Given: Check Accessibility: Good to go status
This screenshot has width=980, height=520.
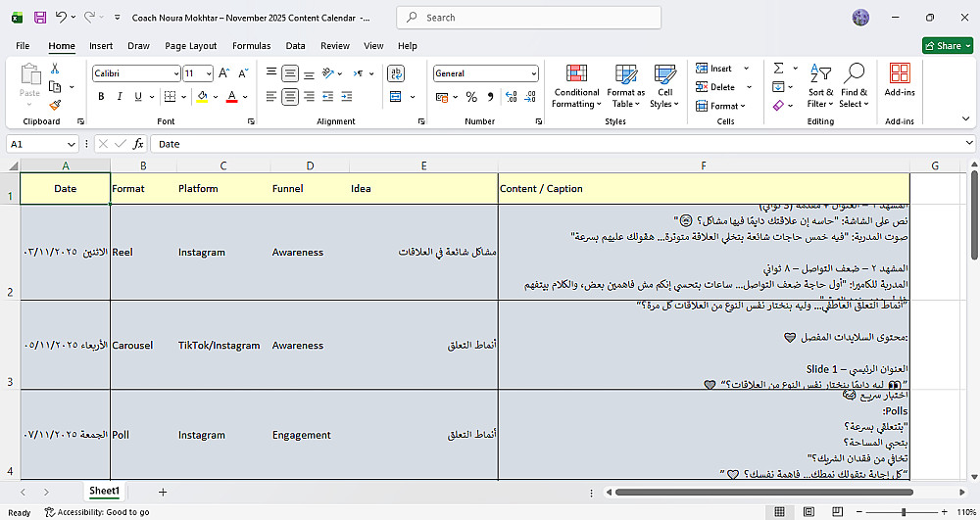Looking at the screenshot, I should coord(97,512).
